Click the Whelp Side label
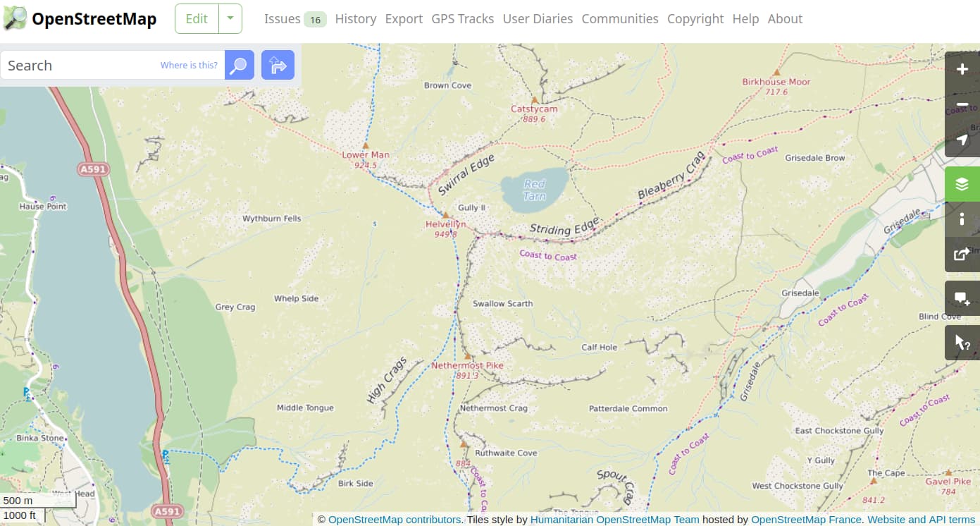The height and width of the screenshot is (526, 980). 296,298
